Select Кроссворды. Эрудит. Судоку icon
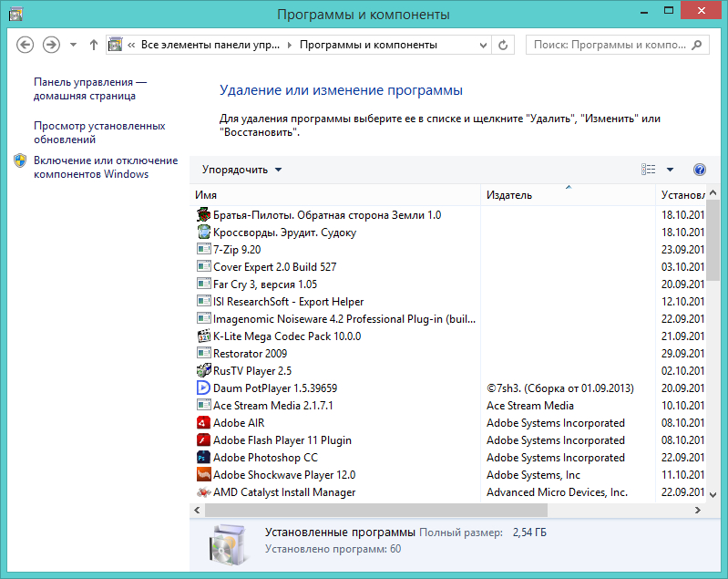The width and height of the screenshot is (728, 579). click(204, 232)
